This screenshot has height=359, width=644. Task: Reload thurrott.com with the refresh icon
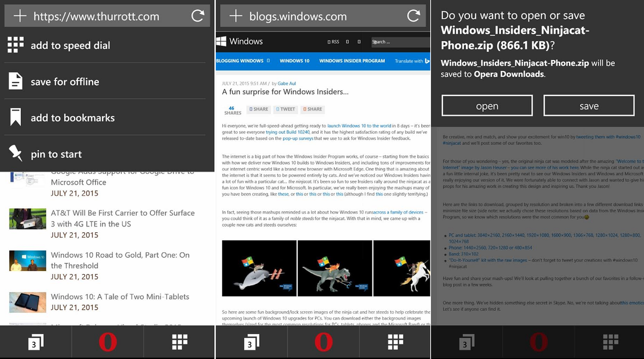pyautogui.click(x=199, y=16)
